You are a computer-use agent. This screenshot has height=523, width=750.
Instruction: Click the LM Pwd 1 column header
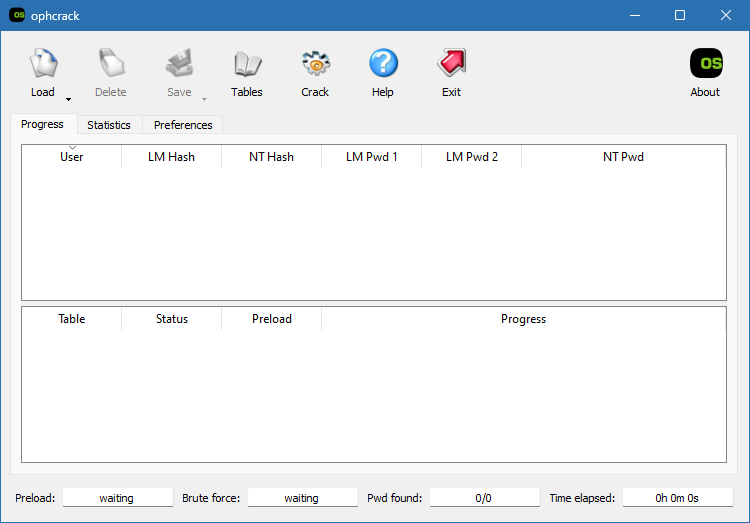372,156
